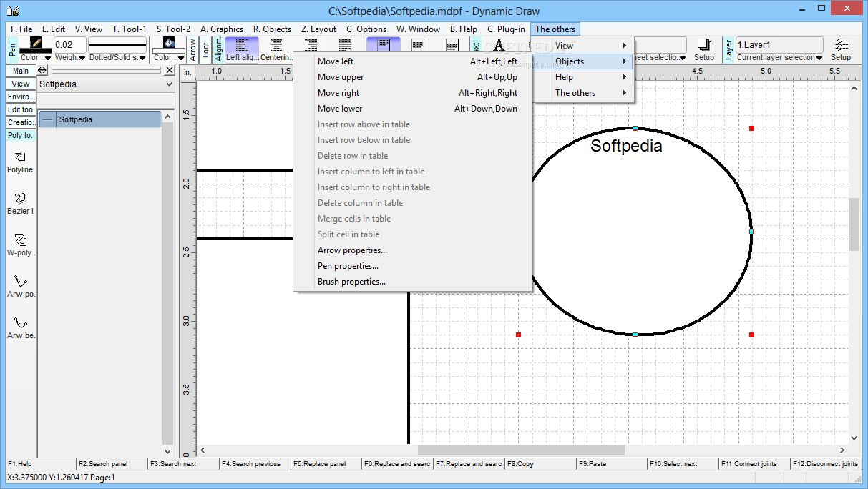
Task: Switch to the View side tab
Action: coord(21,84)
